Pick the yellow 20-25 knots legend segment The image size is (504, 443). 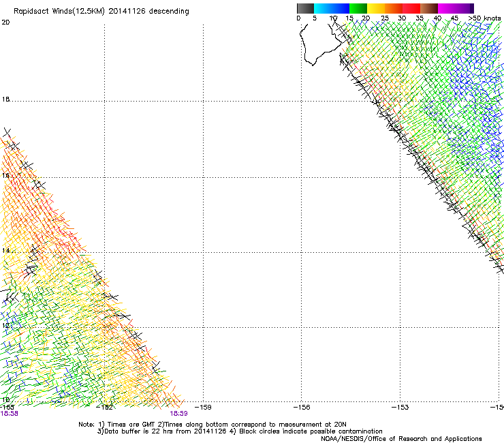376,8
